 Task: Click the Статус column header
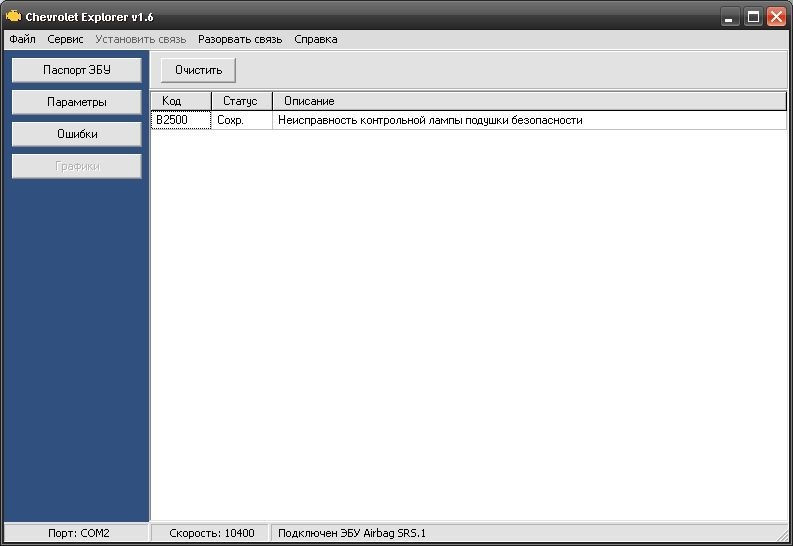pyautogui.click(x=242, y=101)
